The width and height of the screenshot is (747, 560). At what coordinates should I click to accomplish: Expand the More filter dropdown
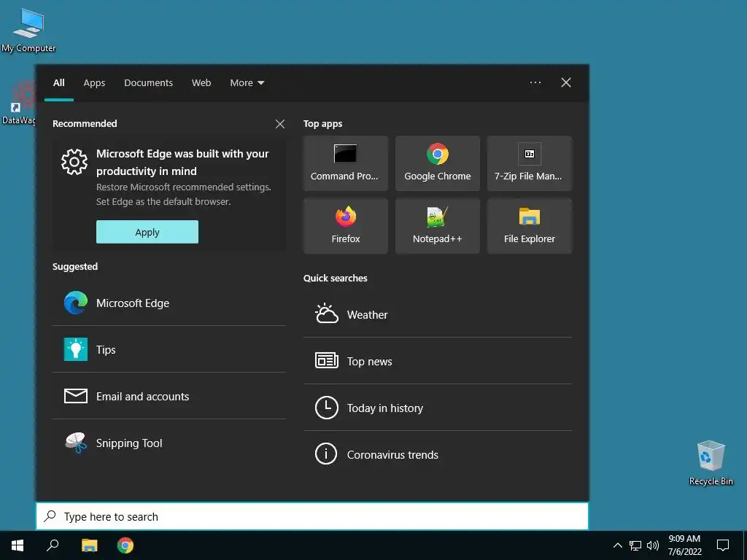(x=247, y=83)
